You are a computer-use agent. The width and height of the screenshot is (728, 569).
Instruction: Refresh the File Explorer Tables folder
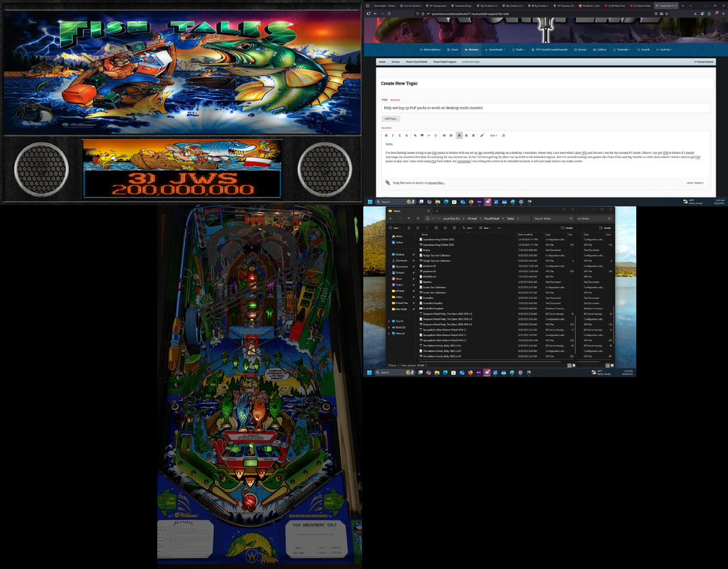(x=418, y=219)
